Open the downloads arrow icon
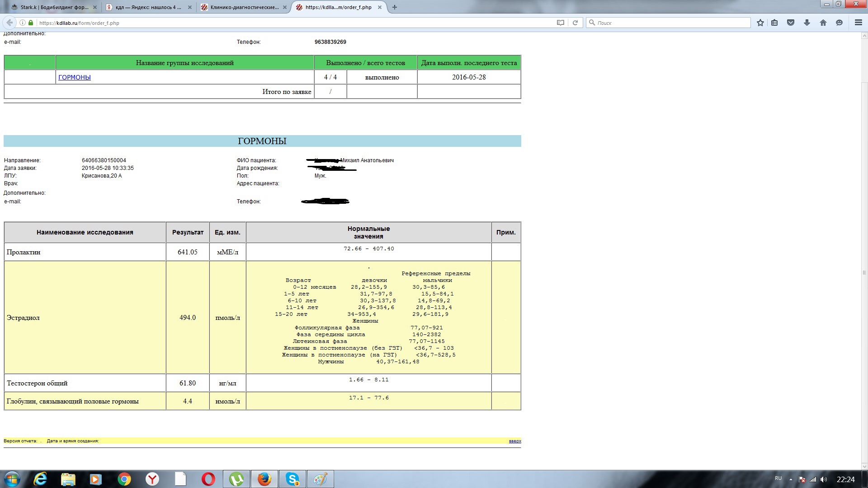 pos(807,23)
